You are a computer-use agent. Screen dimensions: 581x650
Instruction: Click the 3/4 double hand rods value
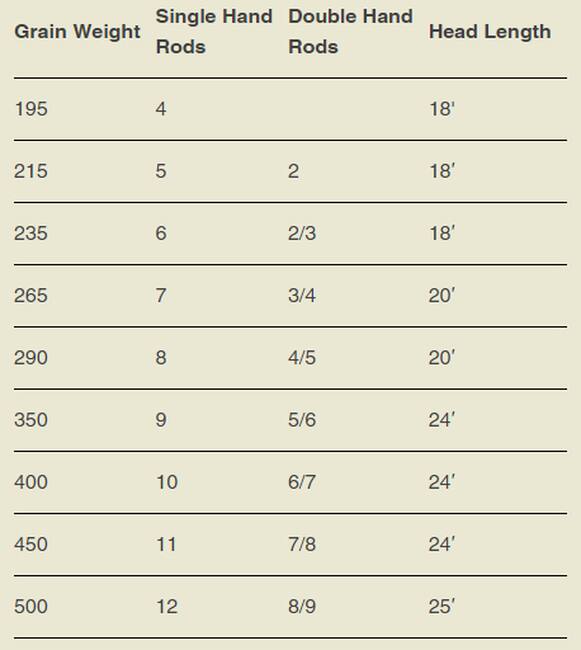point(302,296)
